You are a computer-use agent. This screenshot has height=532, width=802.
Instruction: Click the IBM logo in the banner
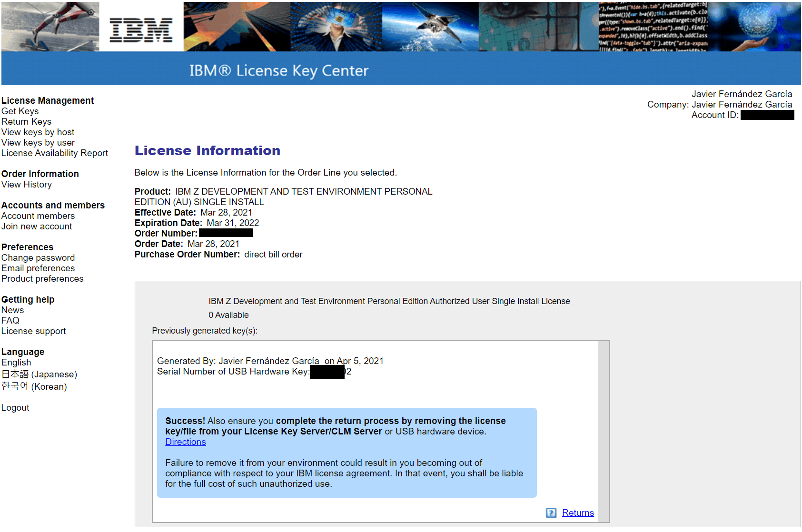point(141,30)
